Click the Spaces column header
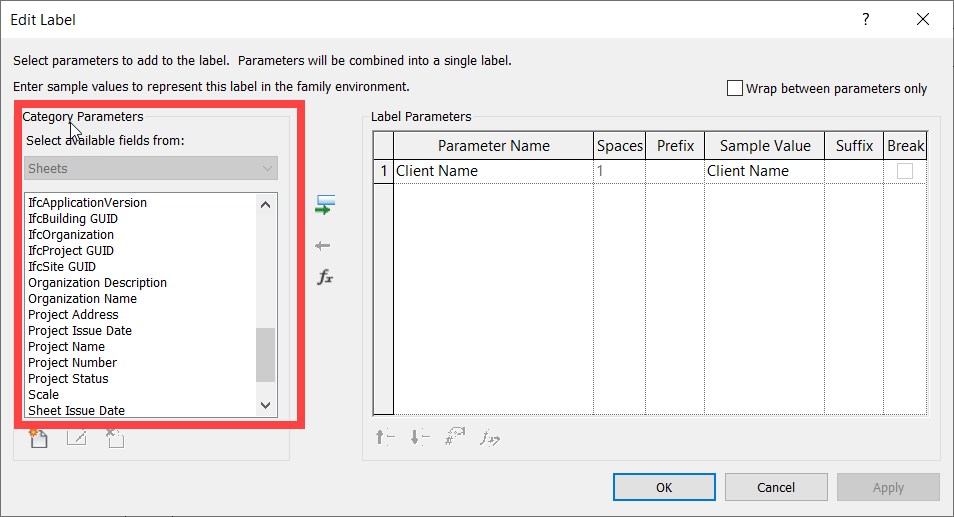 pos(619,146)
